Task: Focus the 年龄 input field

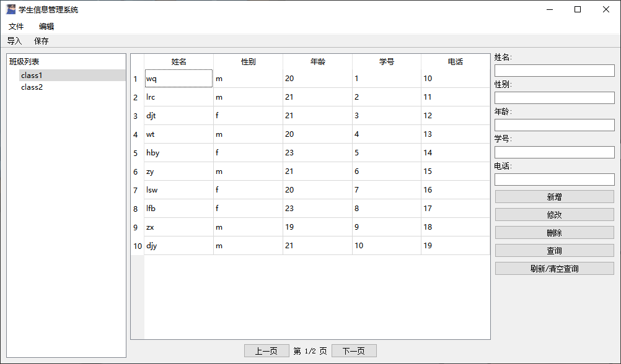Action: pos(555,125)
